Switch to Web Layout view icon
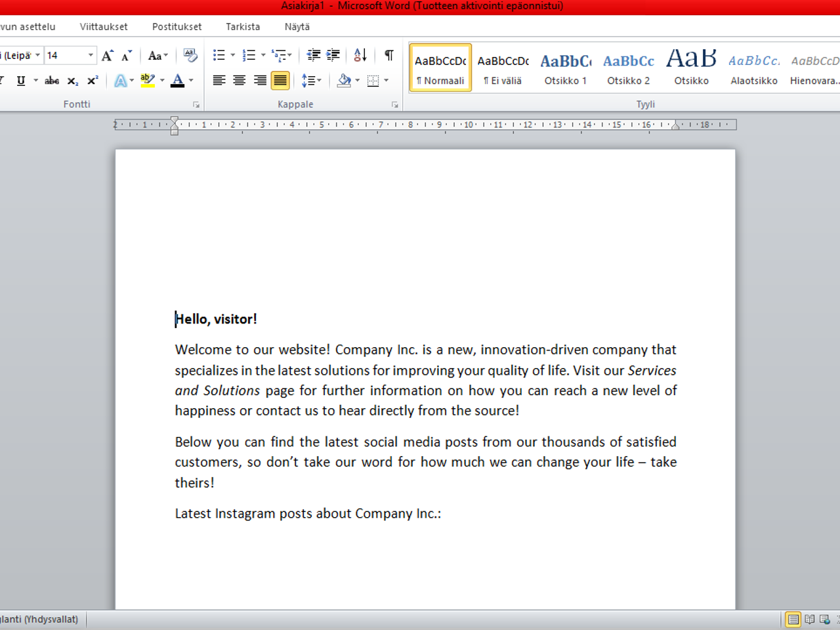The height and width of the screenshot is (630, 840). pos(825,619)
